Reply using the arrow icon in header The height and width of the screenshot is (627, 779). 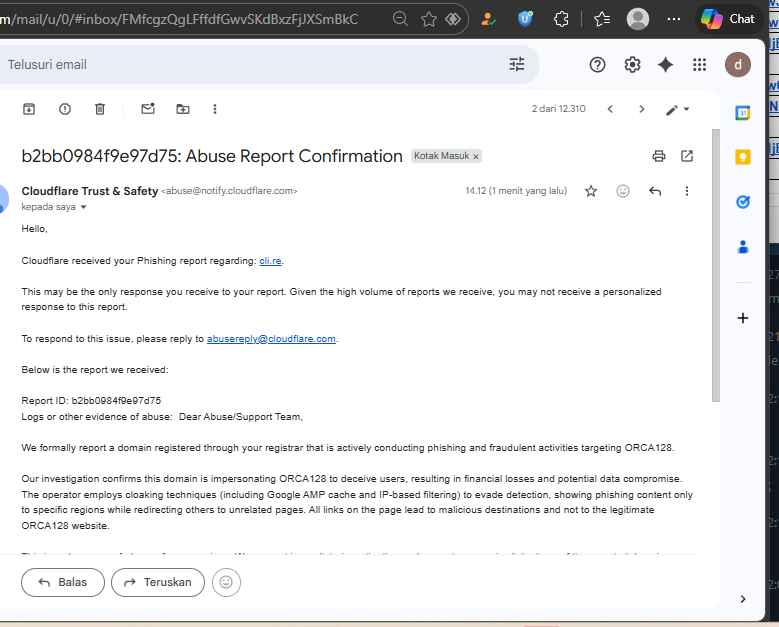[655, 191]
